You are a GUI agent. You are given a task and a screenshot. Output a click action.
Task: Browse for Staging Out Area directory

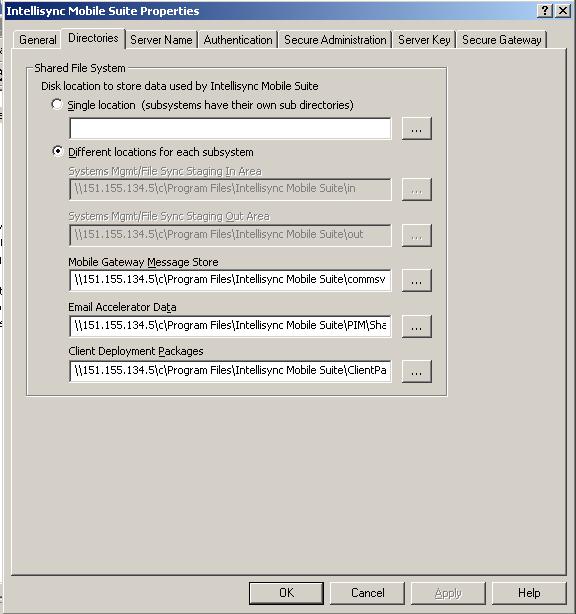417,235
